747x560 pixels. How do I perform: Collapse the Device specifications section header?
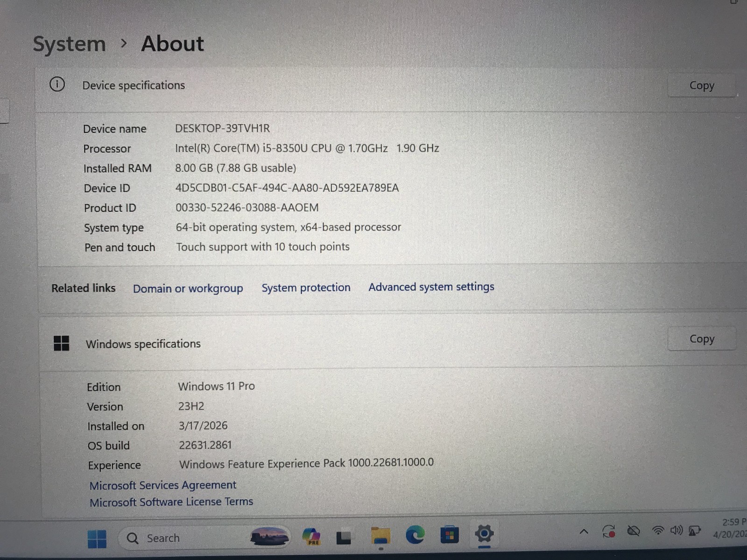[392, 89]
